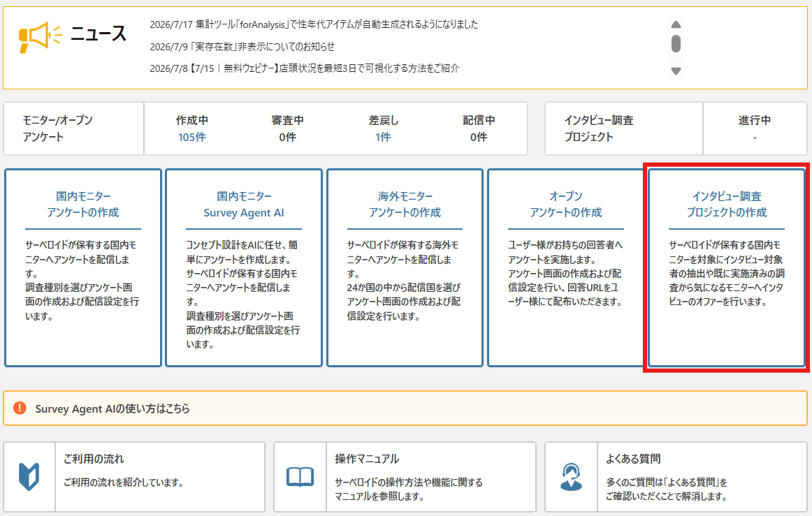This screenshot has width=812, height=516.
Task: Click the megaphone news icon
Action: (x=40, y=37)
